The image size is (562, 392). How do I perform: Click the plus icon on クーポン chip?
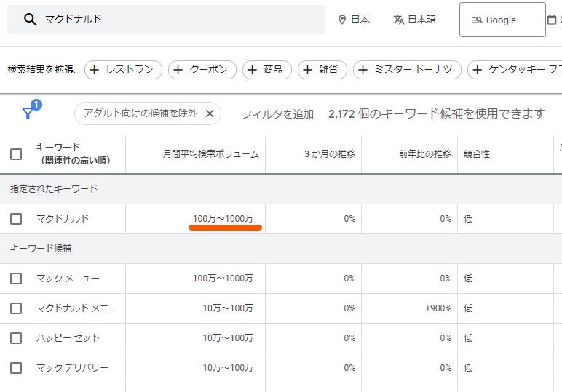pyautogui.click(x=178, y=69)
